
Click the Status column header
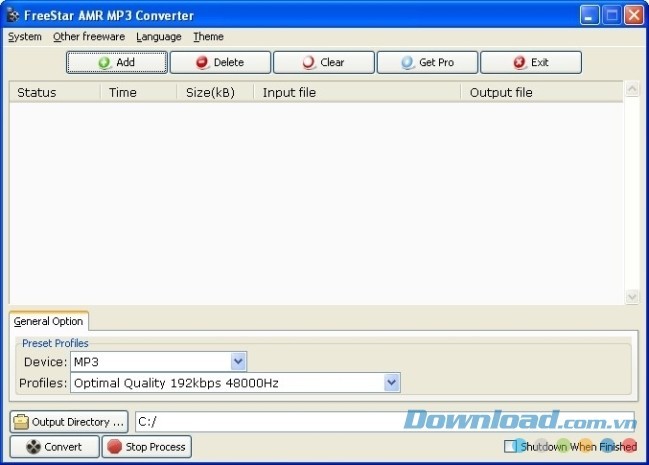pos(55,92)
